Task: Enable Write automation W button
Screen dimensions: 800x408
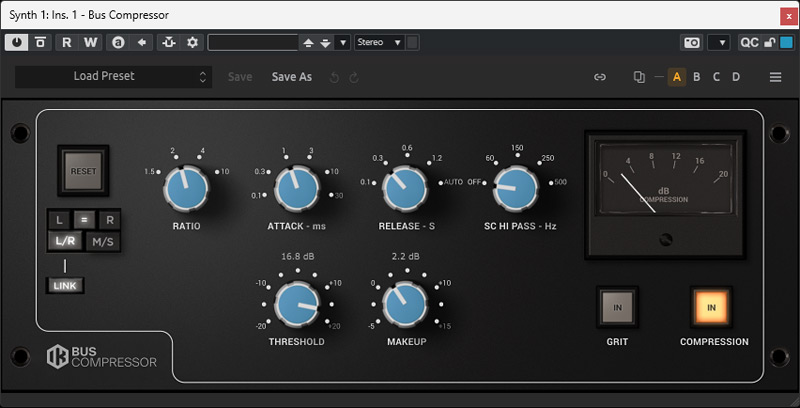Action: (90, 42)
